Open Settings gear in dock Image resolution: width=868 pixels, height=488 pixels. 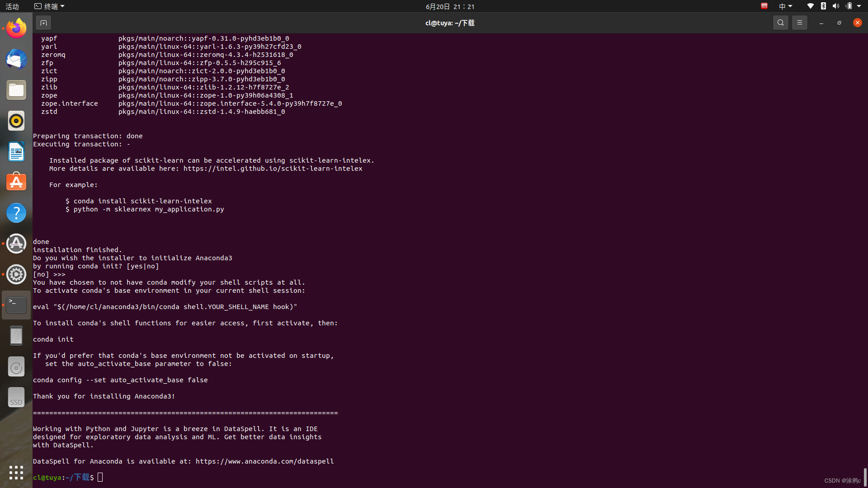click(16, 274)
